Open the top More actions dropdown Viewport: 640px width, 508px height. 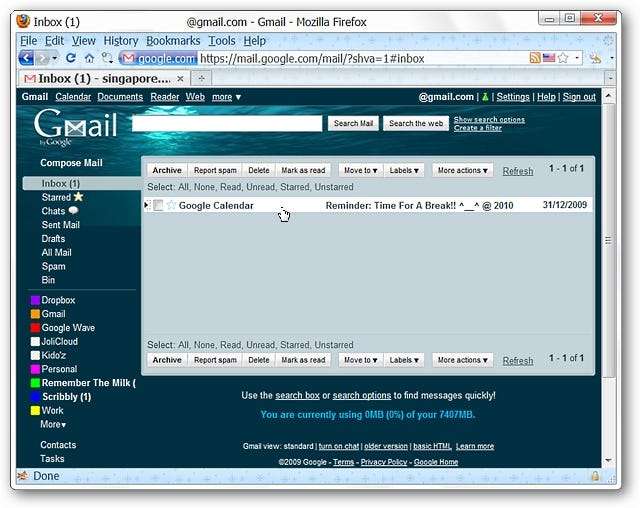coord(462,170)
